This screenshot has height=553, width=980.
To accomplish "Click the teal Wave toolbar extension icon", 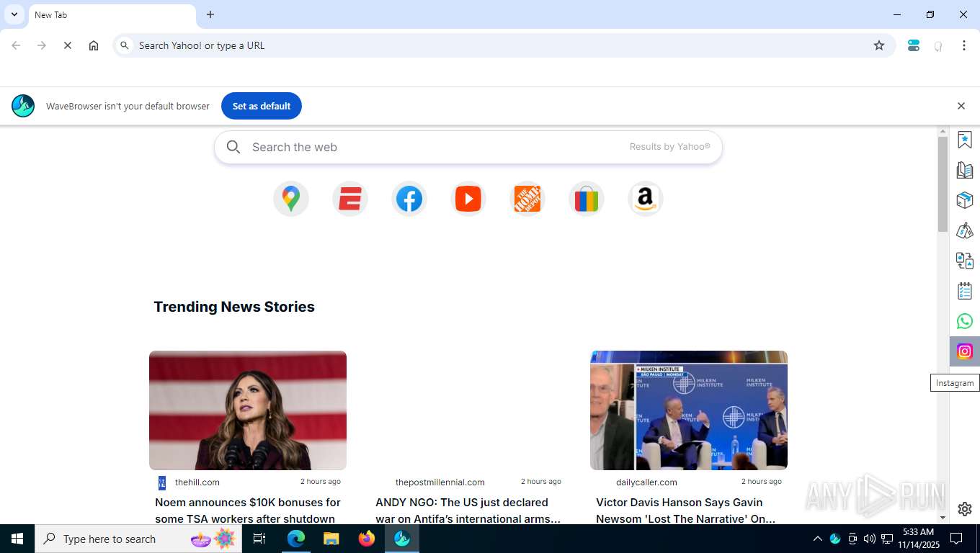I will pyautogui.click(x=914, y=45).
